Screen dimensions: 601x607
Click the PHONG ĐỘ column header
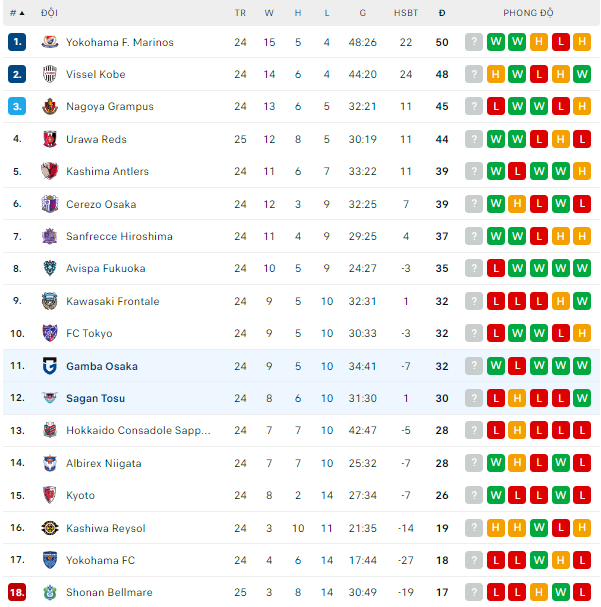pos(529,13)
